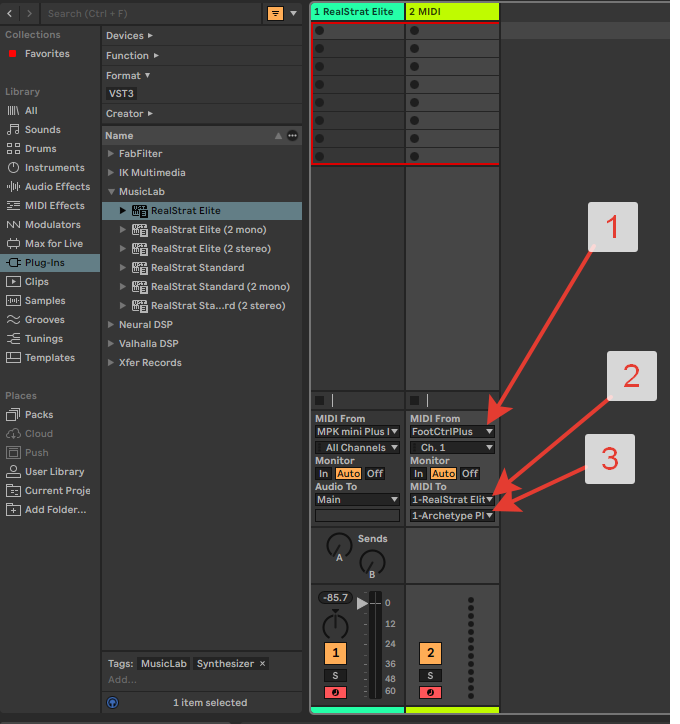Expand the IK Multimedia folder

[x=111, y=172]
